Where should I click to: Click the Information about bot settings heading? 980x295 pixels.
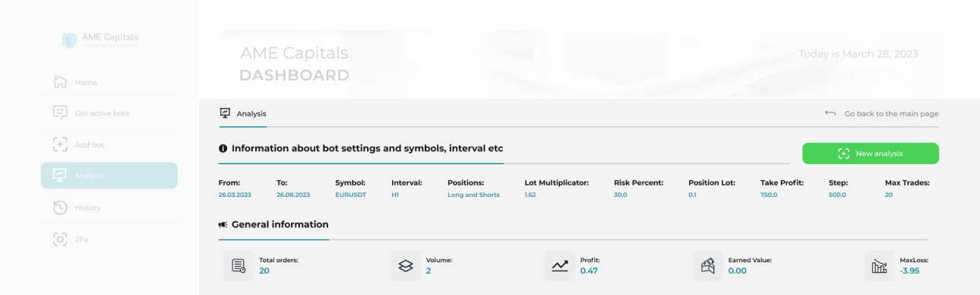tap(368, 149)
